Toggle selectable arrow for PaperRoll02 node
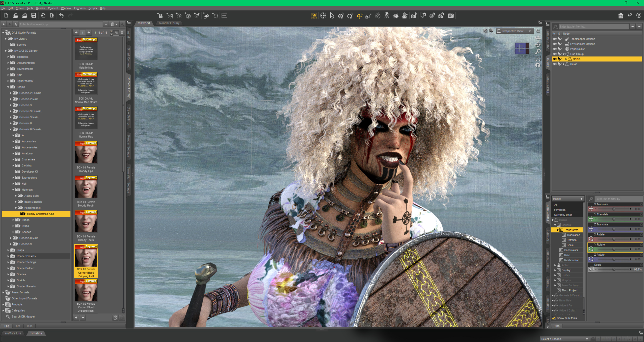 [560, 49]
